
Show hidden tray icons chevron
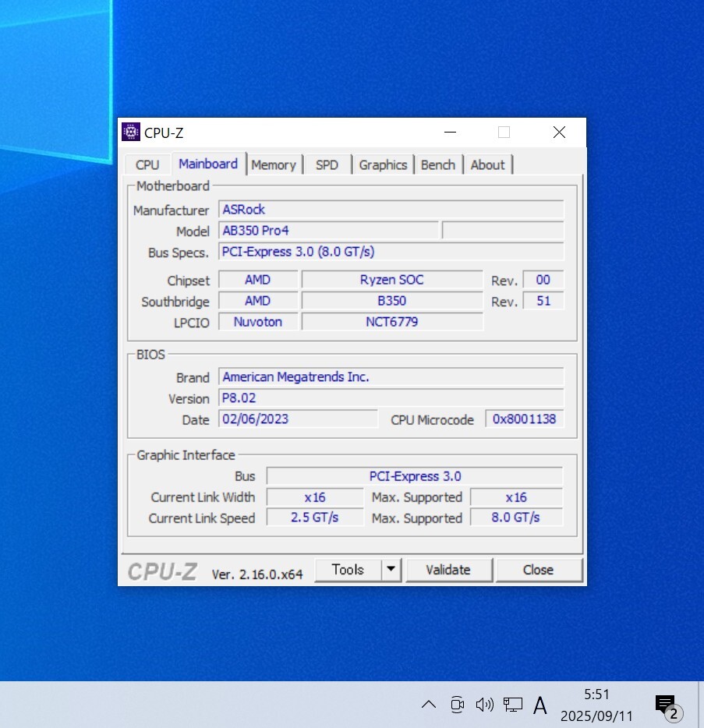pos(429,705)
